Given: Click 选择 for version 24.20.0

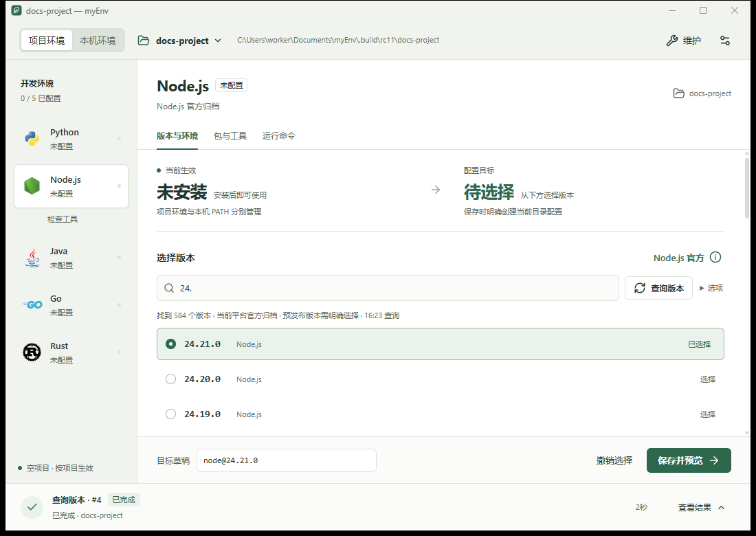Looking at the screenshot, I should pyautogui.click(x=707, y=379).
